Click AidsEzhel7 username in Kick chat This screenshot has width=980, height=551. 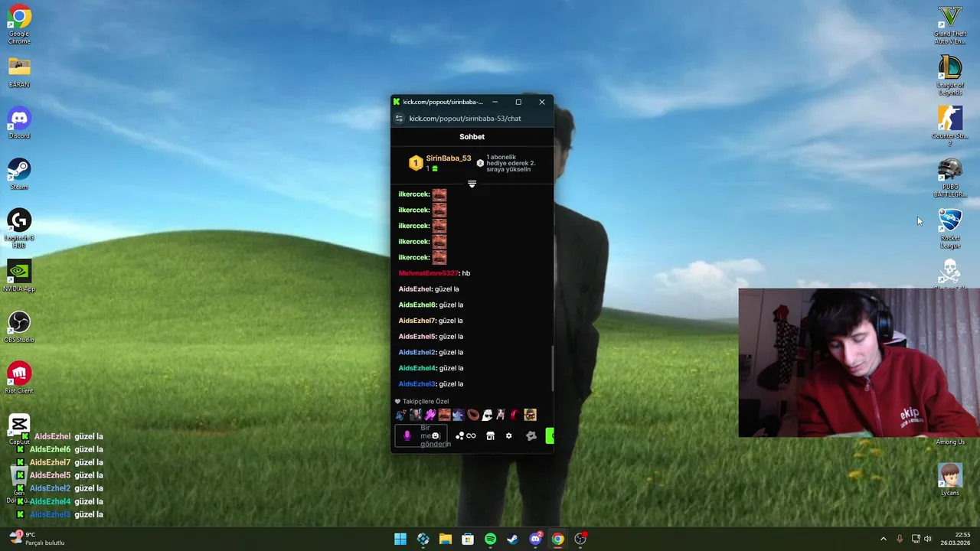417,321
